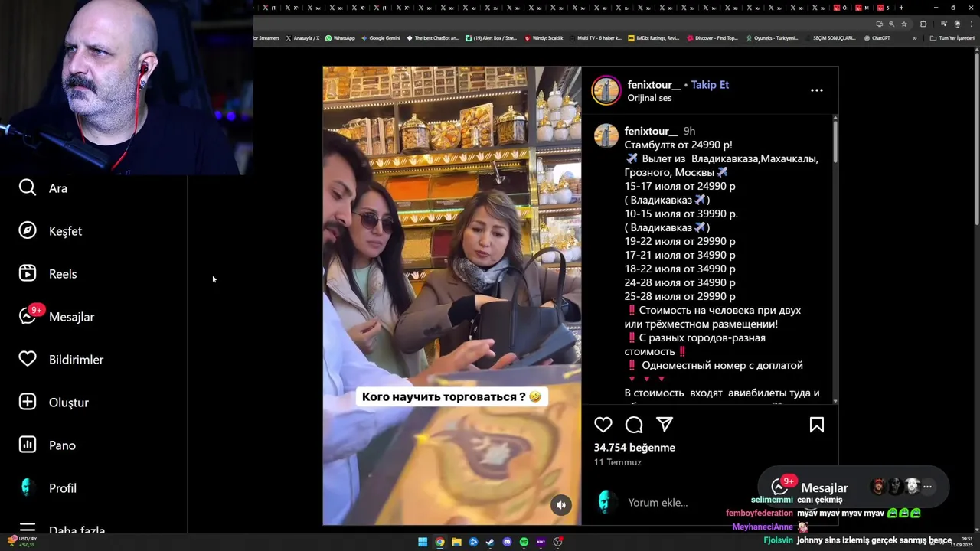Open the floating Mesajlar widget options dots
The height and width of the screenshot is (551, 980).
point(927,487)
